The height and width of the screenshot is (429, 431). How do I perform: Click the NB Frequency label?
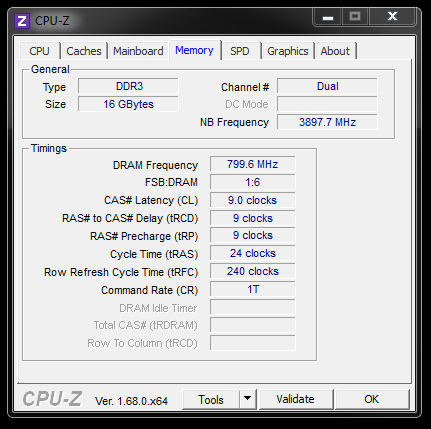[234, 122]
